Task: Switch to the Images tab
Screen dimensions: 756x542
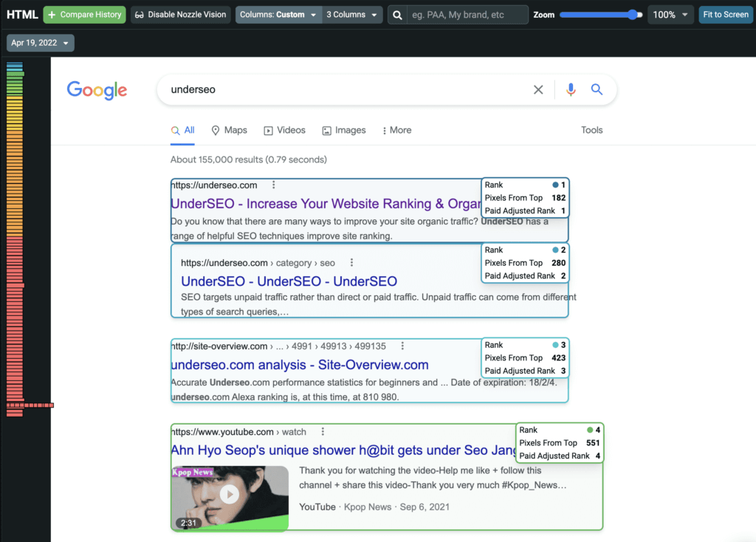Action: coord(344,130)
